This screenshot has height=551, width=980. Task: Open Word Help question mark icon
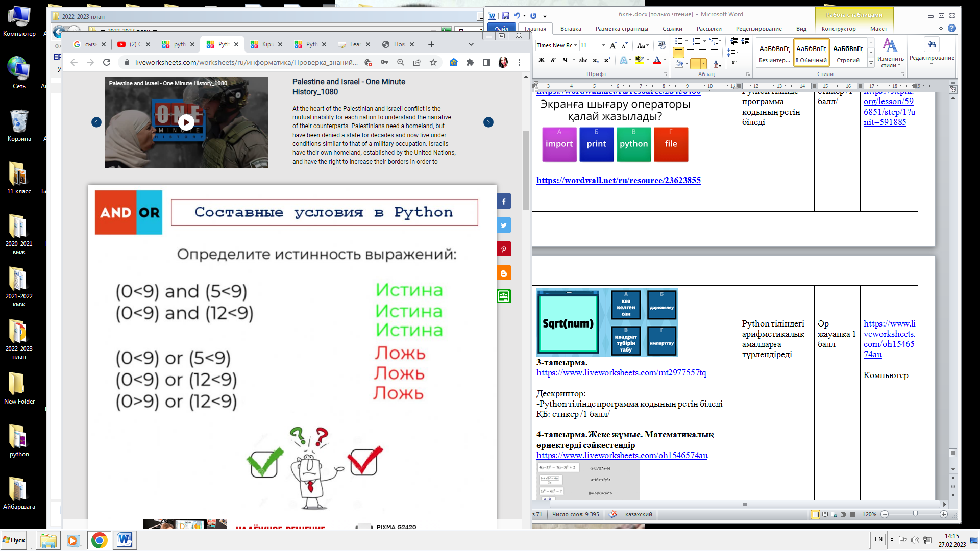pyautogui.click(x=951, y=29)
